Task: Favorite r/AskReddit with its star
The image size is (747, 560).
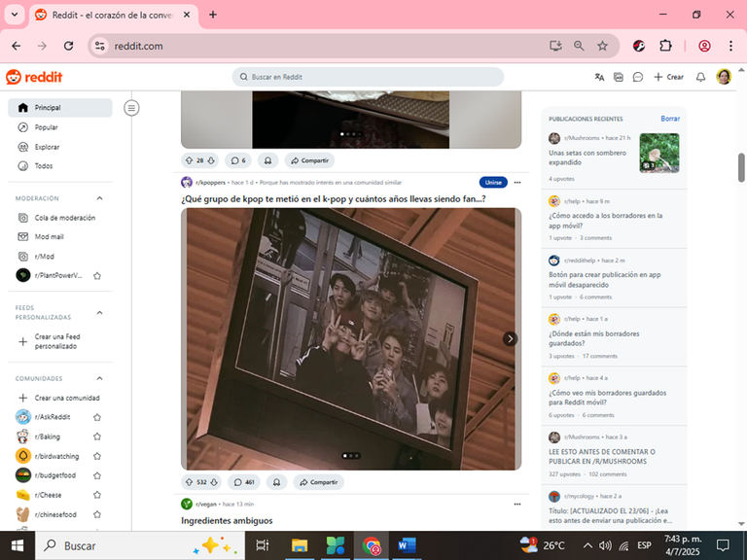Action: point(97,417)
